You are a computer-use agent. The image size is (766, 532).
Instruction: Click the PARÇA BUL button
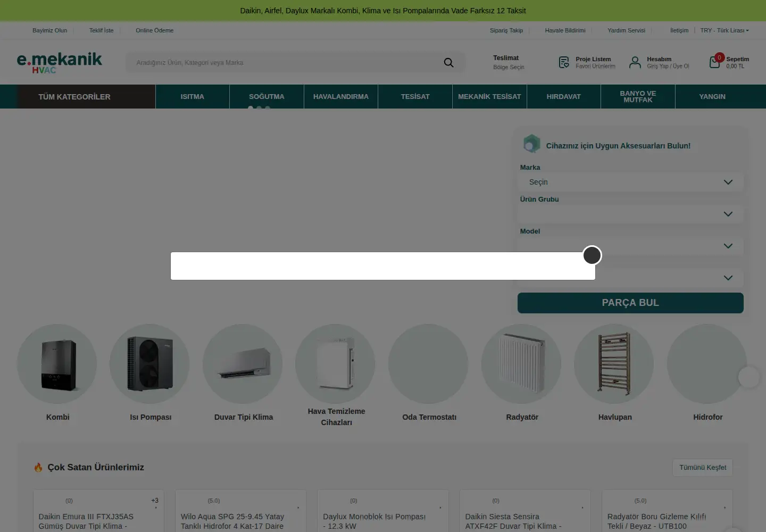click(x=630, y=303)
